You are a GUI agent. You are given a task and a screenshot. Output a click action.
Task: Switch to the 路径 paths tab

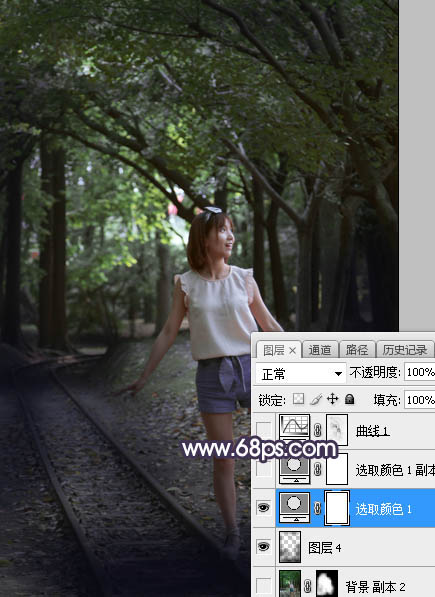point(356,350)
